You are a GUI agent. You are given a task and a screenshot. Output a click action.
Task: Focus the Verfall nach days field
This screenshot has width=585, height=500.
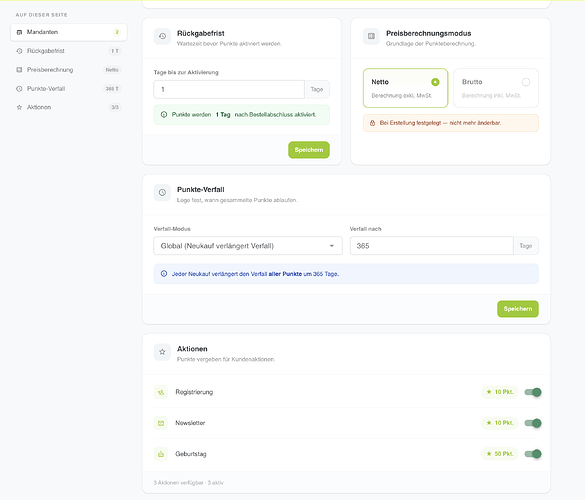click(x=432, y=246)
